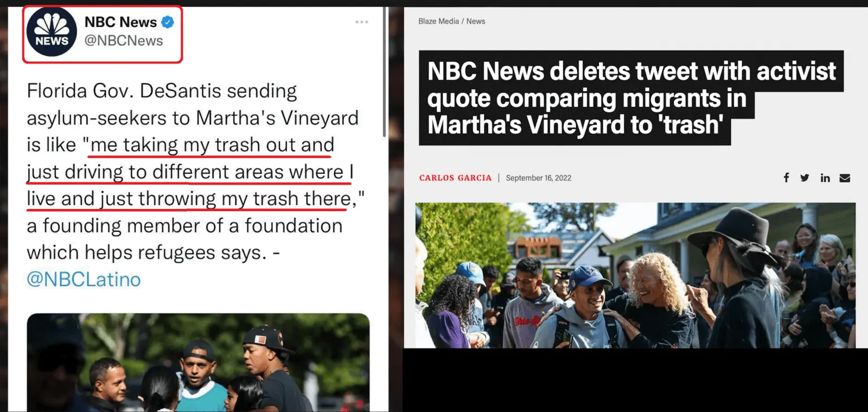Viewport: 868px width, 412px height.
Task: Share the article by email envelope icon
Action: pyautogui.click(x=845, y=178)
